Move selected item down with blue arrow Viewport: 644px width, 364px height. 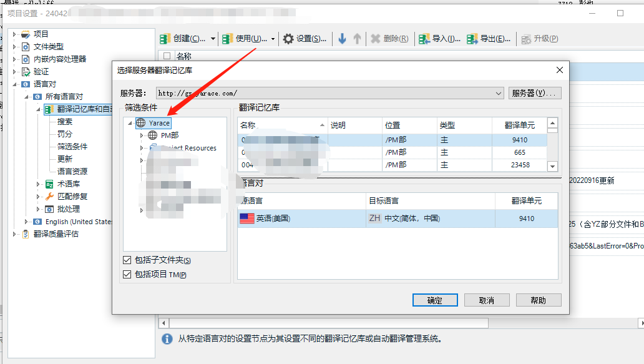(x=342, y=39)
